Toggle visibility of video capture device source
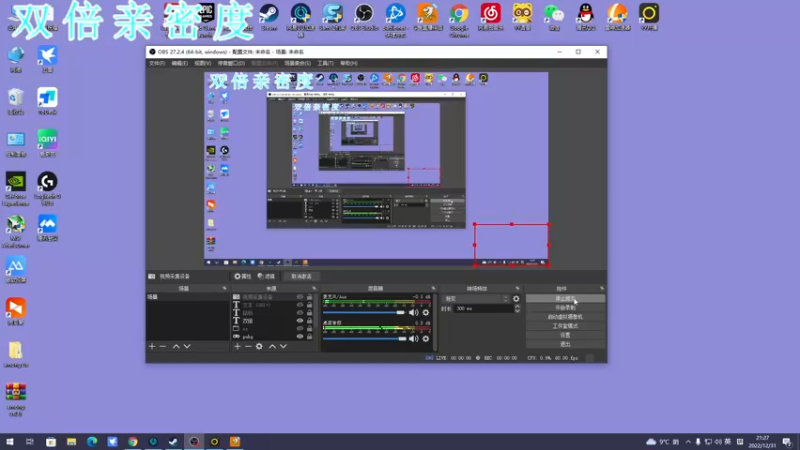Image resolution: width=800 pixels, height=450 pixels. (x=300, y=297)
